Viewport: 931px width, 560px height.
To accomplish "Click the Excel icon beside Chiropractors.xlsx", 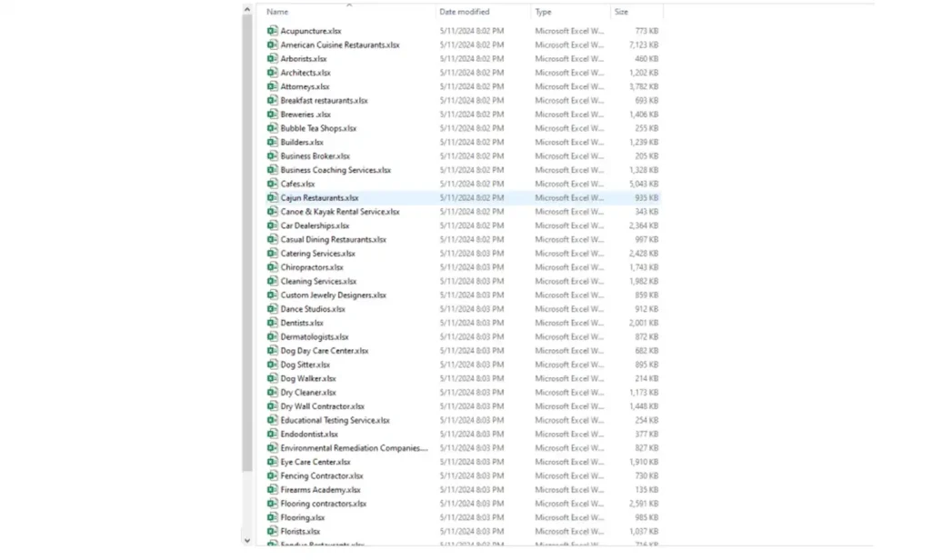I will 272,266.
